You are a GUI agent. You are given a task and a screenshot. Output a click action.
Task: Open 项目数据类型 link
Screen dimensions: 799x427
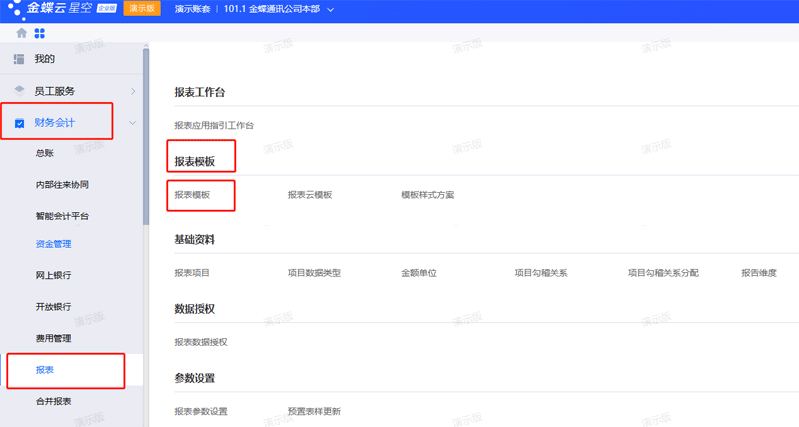(314, 273)
